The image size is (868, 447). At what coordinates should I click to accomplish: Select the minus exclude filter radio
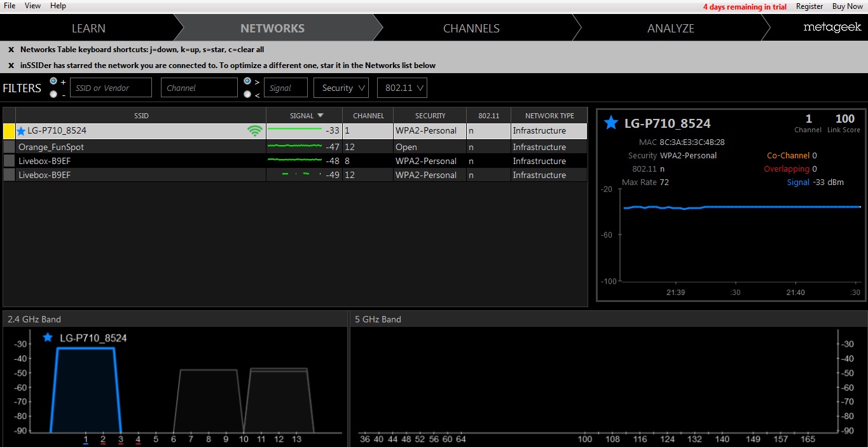[53, 94]
